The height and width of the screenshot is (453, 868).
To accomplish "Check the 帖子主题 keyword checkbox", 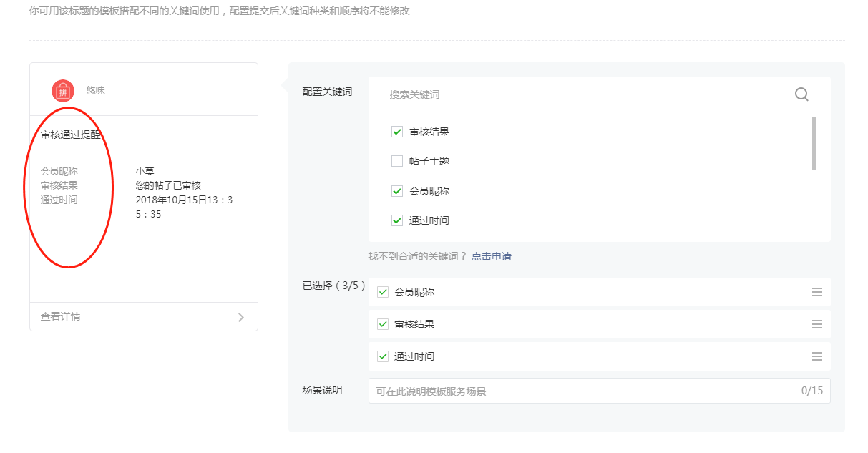I will pyautogui.click(x=397, y=161).
